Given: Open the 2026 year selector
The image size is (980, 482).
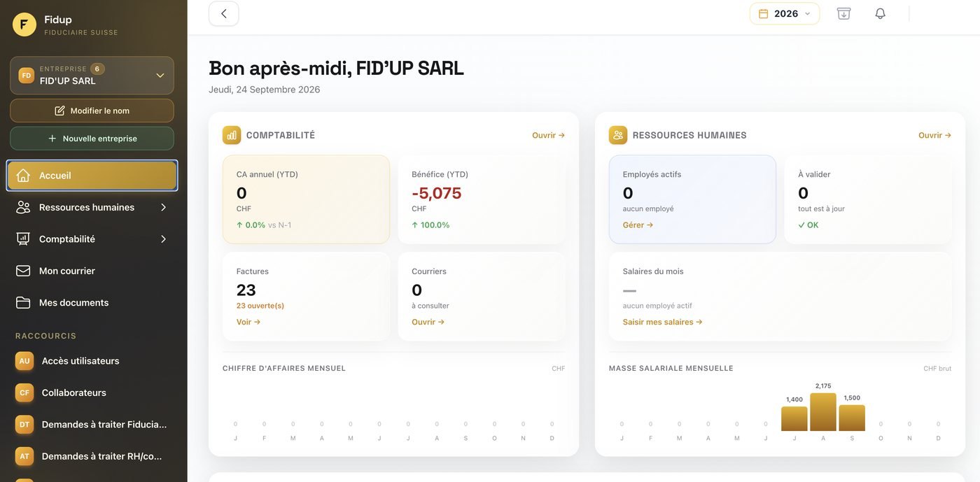Looking at the screenshot, I should coord(785,13).
